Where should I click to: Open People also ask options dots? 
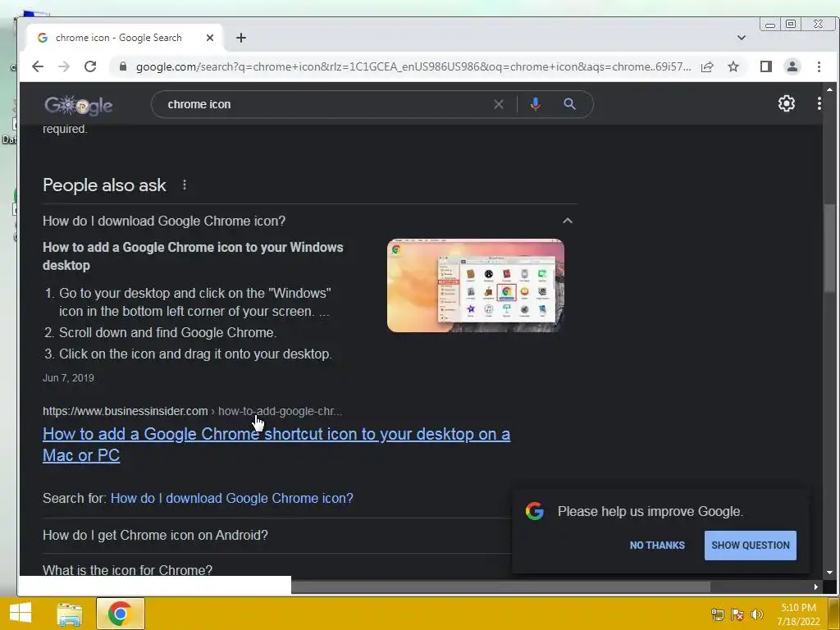point(185,185)
